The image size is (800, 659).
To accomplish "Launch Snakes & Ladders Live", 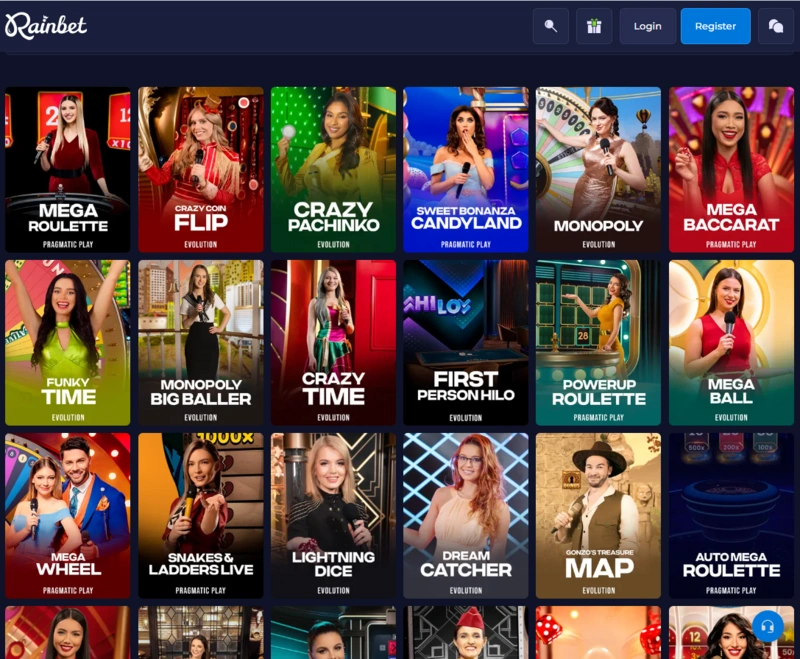I will [200, 515].
